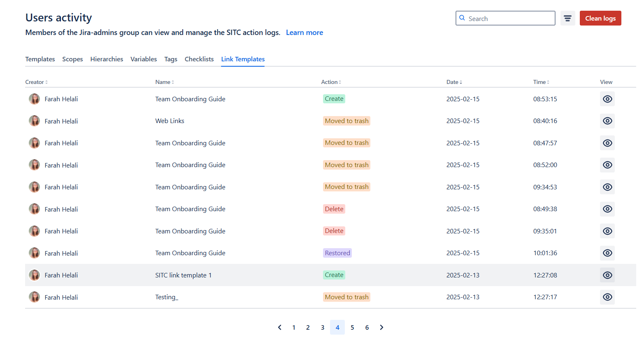Select the Variables tab
Image resolution: width=644 pixels, height=340 pixels.
point(144,59)
